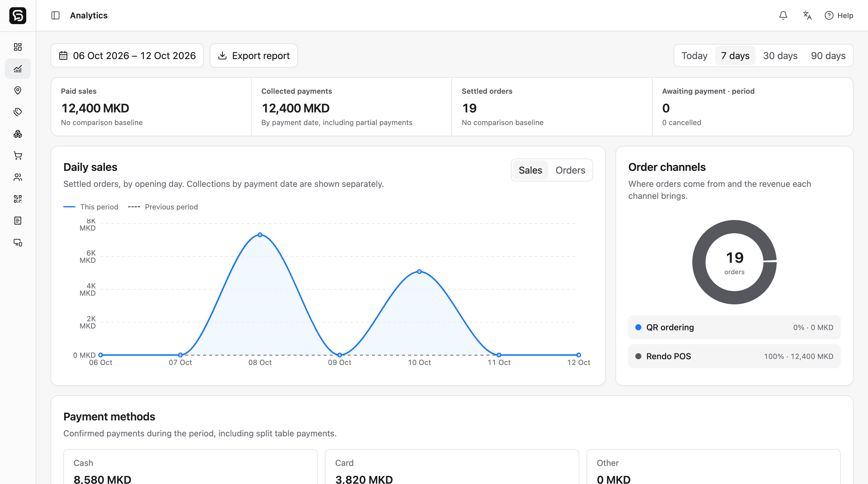Open the inventory boxes icon in sidebar
Screen dimensions: 868x484
[17, 134]
